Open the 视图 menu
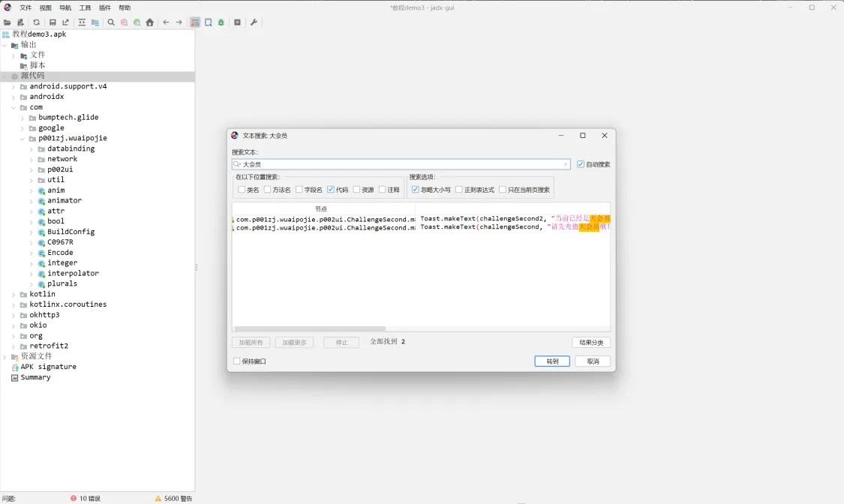844x504 pixels. coord(46,7)
